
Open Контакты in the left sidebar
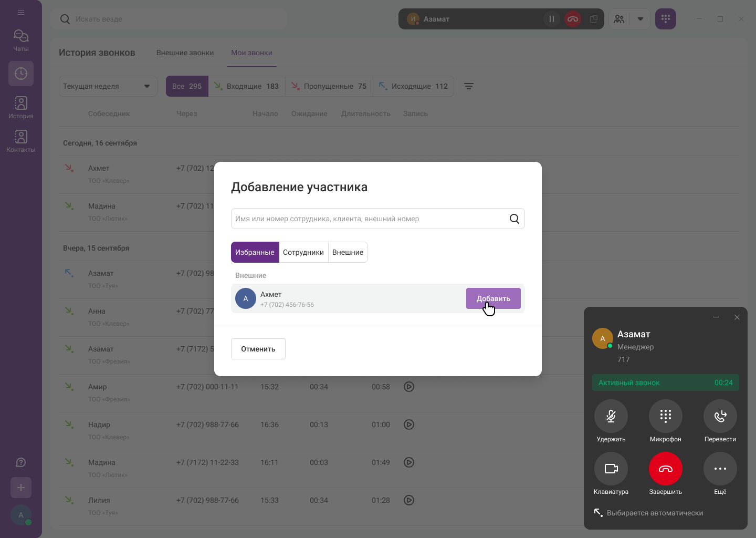[x=21, y=141]
